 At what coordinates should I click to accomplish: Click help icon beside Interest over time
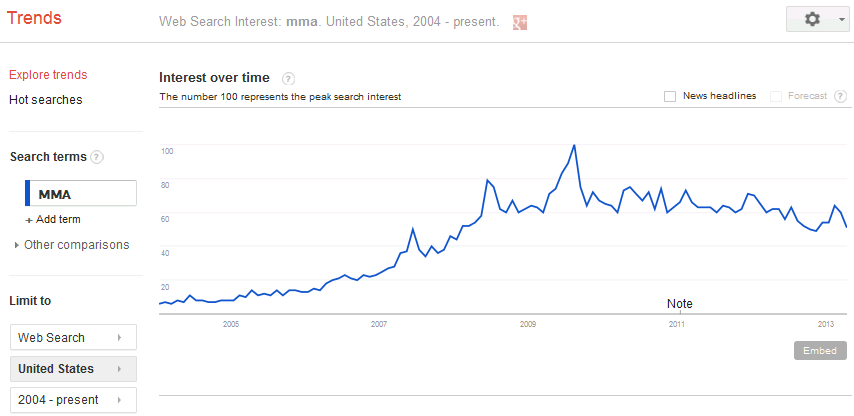coord(289,78)
